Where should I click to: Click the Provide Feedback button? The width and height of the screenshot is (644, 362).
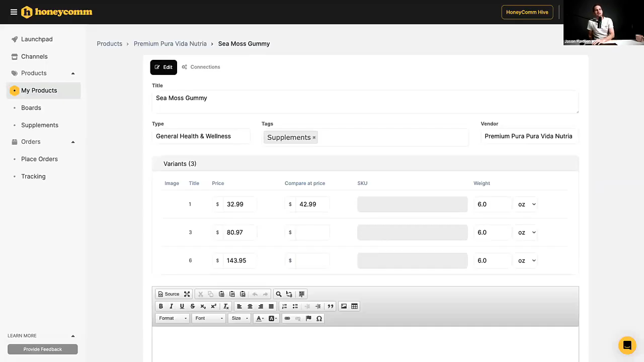click(x=43, y=349)
